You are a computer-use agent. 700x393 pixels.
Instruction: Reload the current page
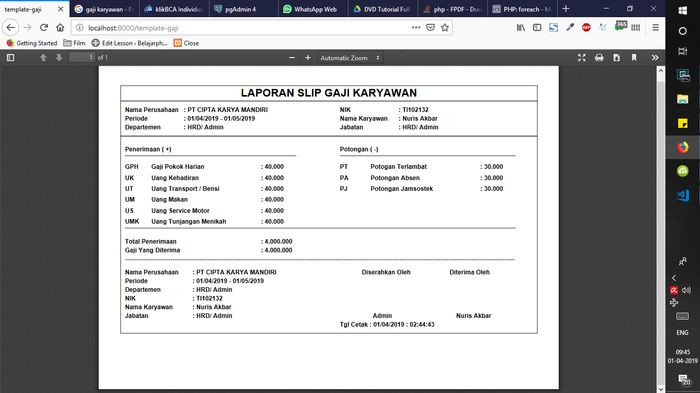pos(44,28)
